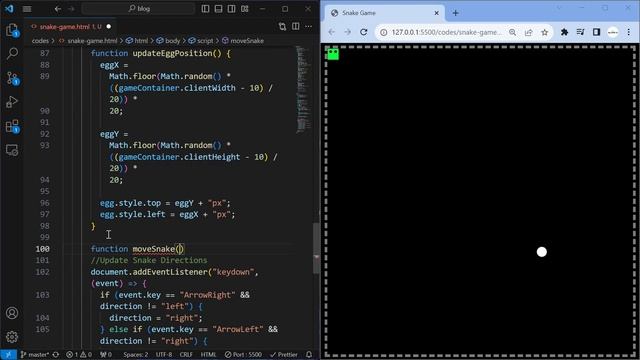Open the remote window indicator in status bar

pos(8,354)
